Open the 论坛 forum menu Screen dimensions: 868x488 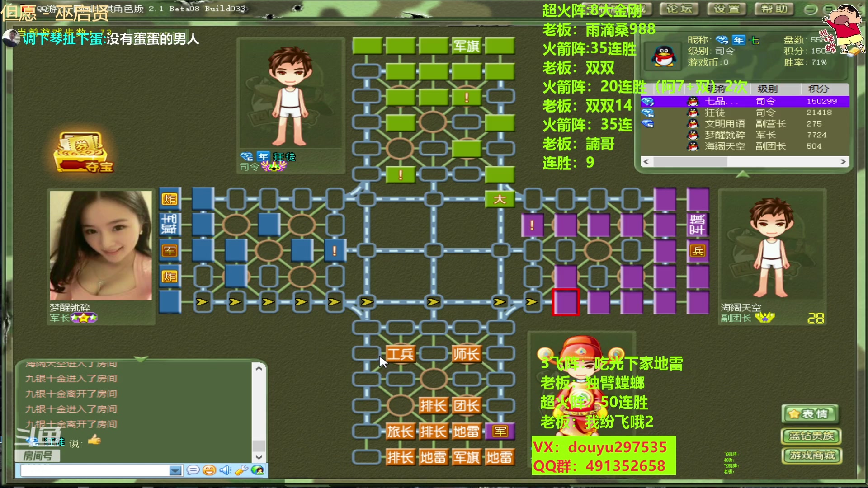pos(679,9)
